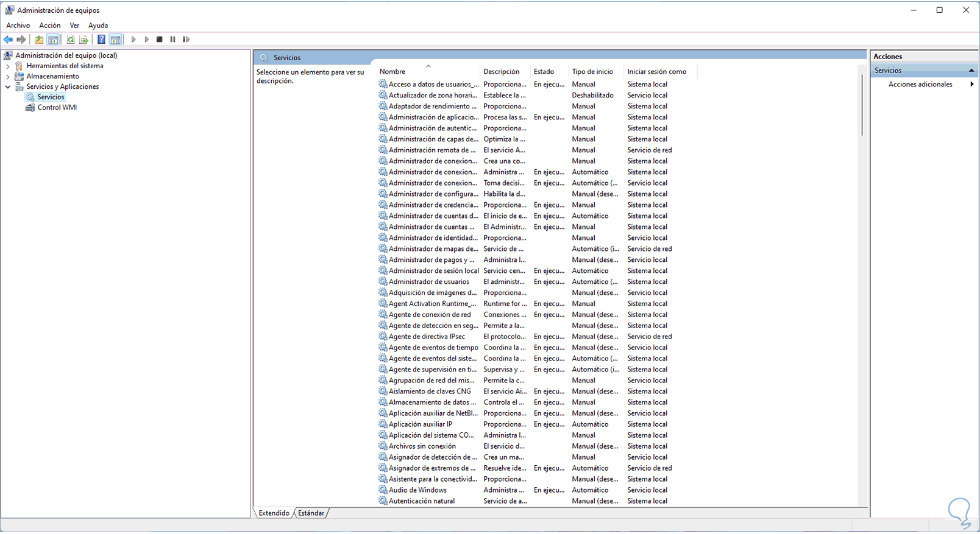Select the Agente de conexión de red service
The image size is (980, 534).
430,315
